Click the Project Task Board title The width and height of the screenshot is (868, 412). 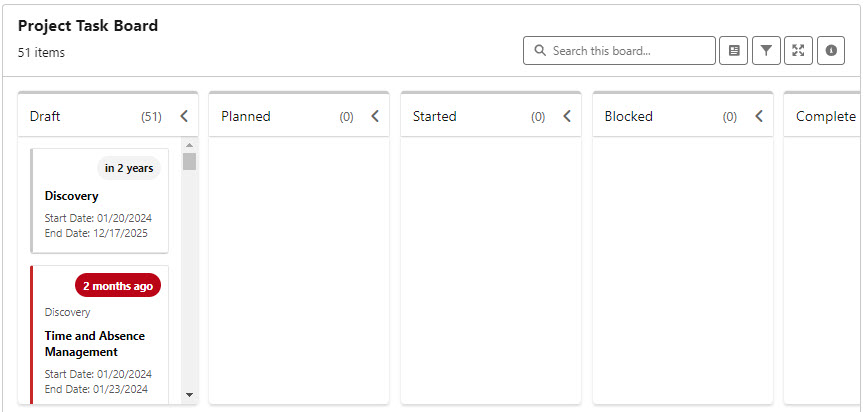(88, 26)
